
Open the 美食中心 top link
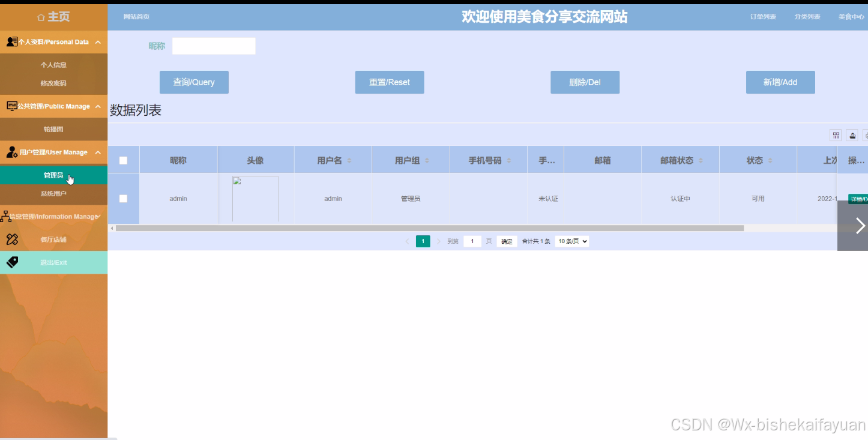(852, 17)
